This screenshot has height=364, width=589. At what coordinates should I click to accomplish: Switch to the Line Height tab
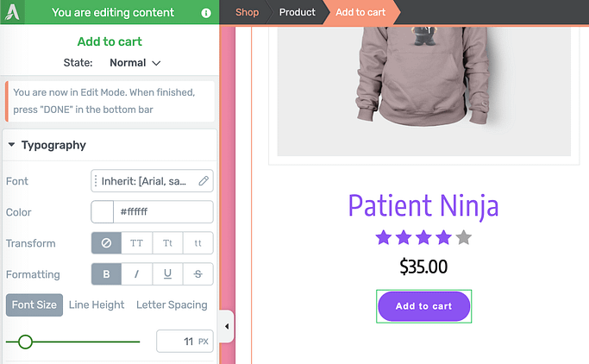[97, 304]
